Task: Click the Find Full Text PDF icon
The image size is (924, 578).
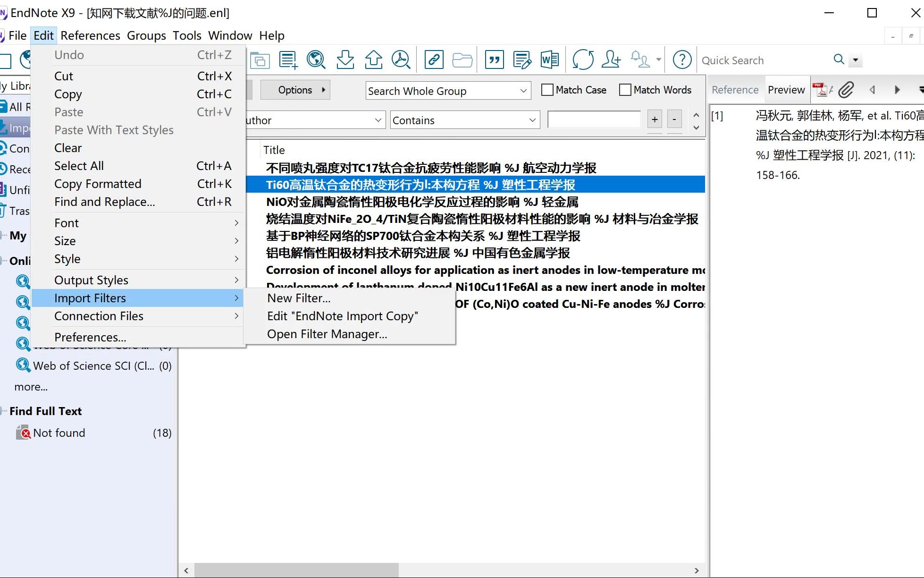Action: pos(401,60)
